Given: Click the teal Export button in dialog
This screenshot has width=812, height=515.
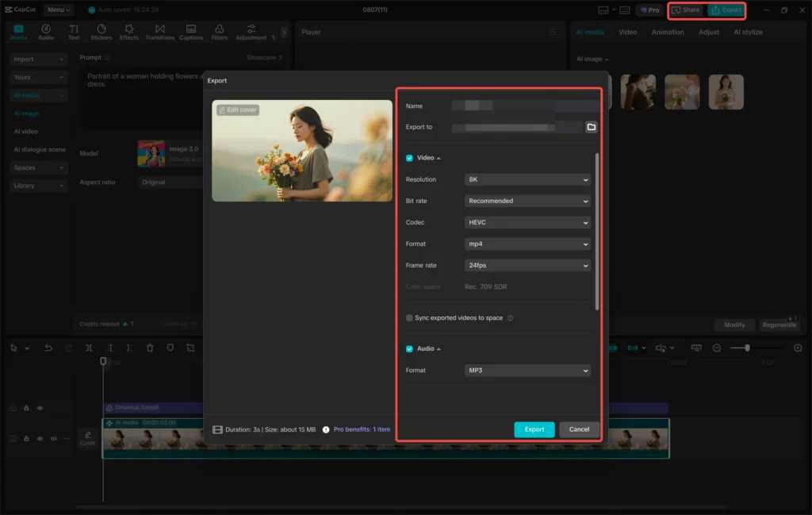Looking at the screenshot, I should tap(534, 429).
